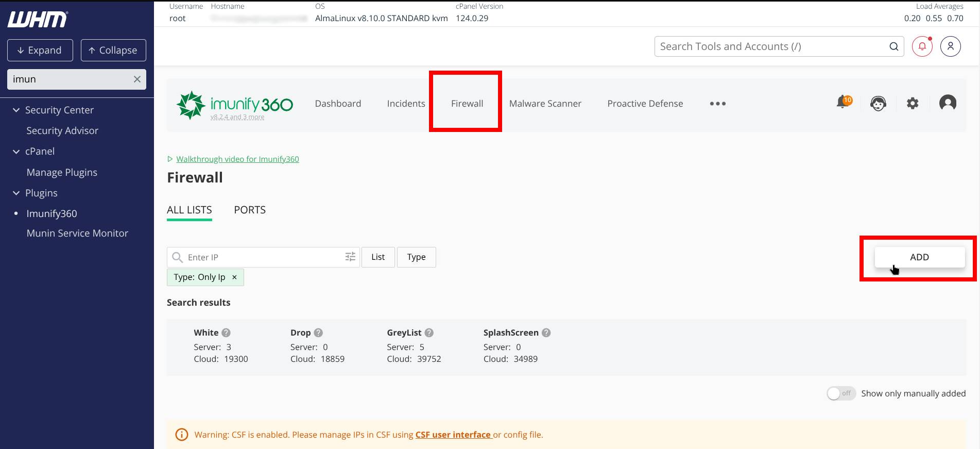
Task: Show help for GreyList
Action: tap(429, 333)
